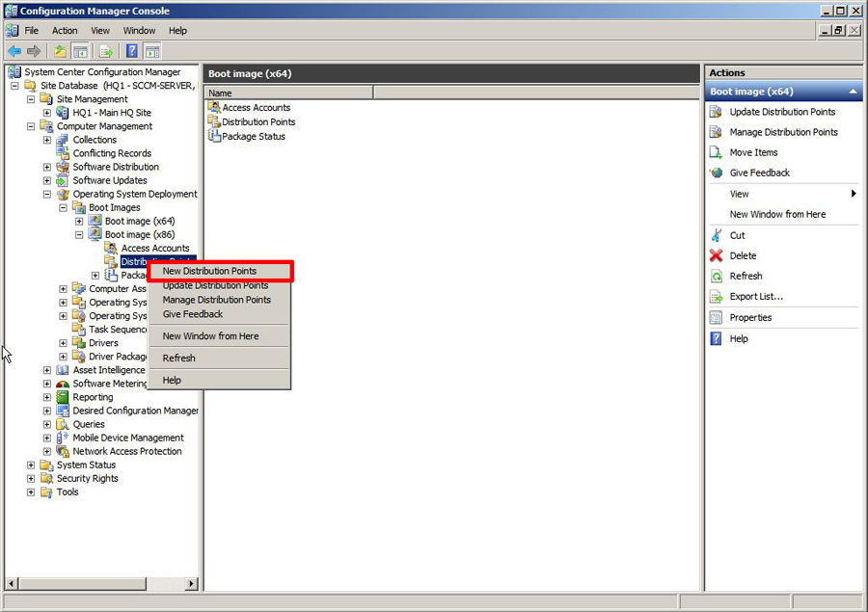Click Manage Distribution Points icon in Actions

coord(716,132)
